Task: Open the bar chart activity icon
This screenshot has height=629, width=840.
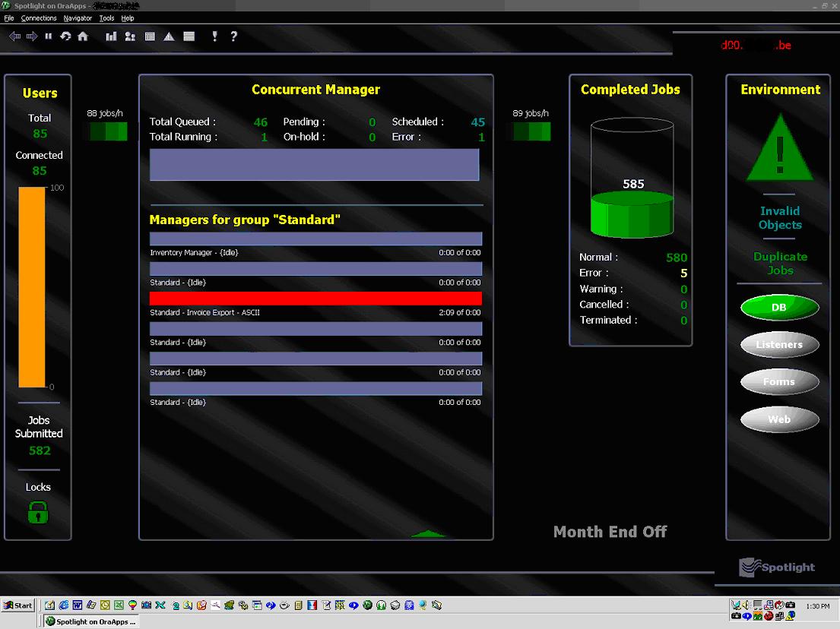Action: [111, 36]
